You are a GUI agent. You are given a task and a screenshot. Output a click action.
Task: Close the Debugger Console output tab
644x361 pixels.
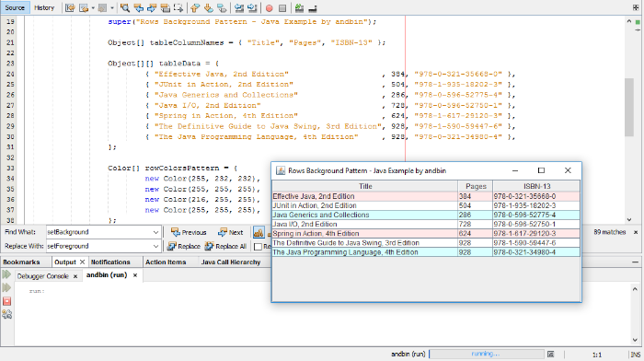pyautogui.click(x=75, y=276)
